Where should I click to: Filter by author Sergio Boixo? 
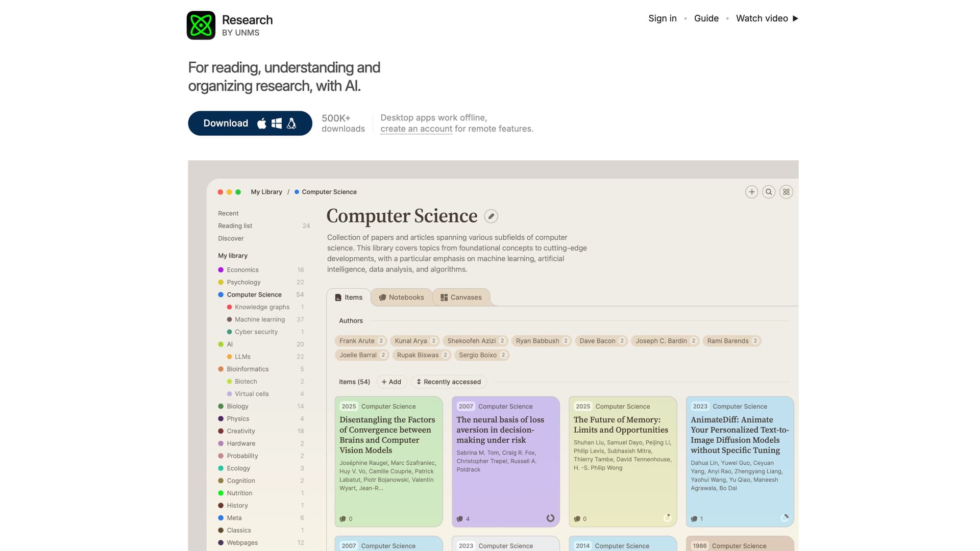(x=482, y=355)
